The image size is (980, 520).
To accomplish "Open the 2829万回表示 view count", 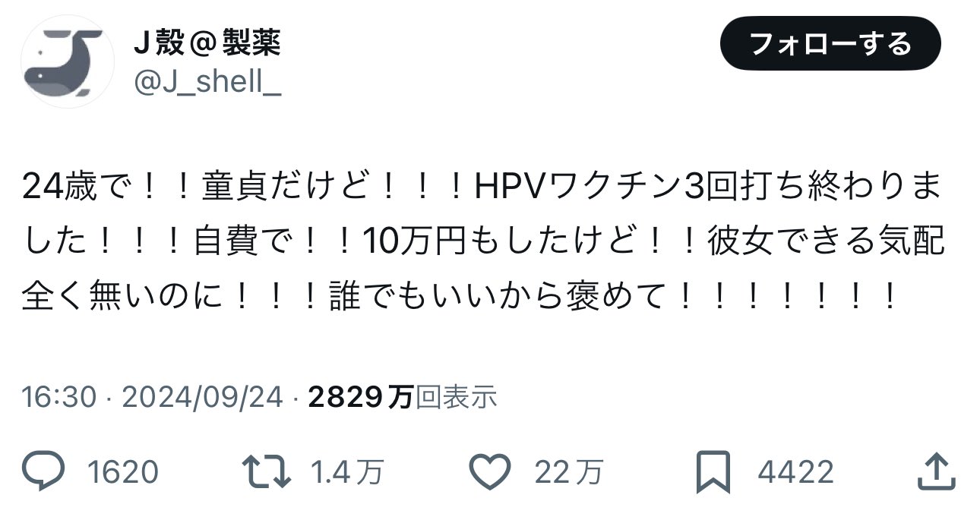I will click(403, 396).
